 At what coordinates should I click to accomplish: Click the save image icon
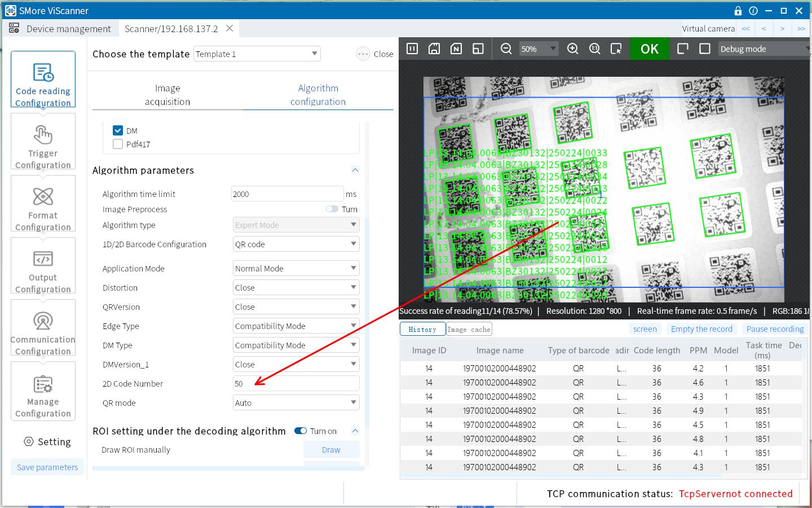(434, 49)
